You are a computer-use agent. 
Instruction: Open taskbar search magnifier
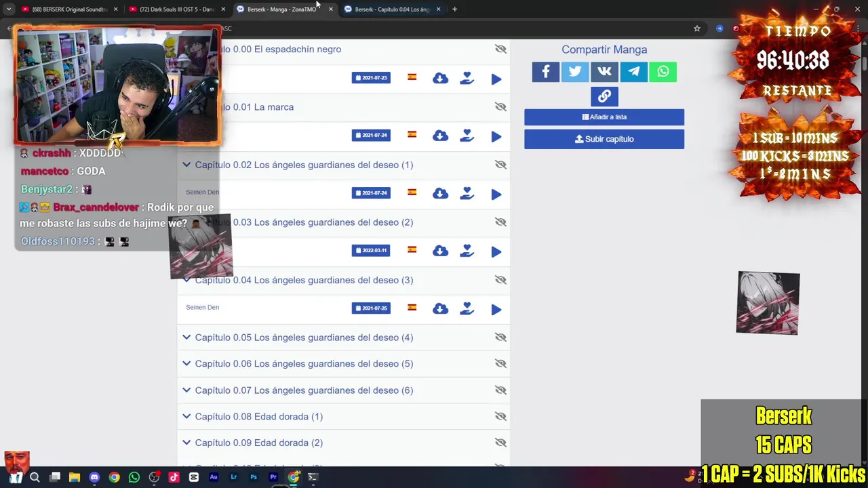[x=35, y=477]
